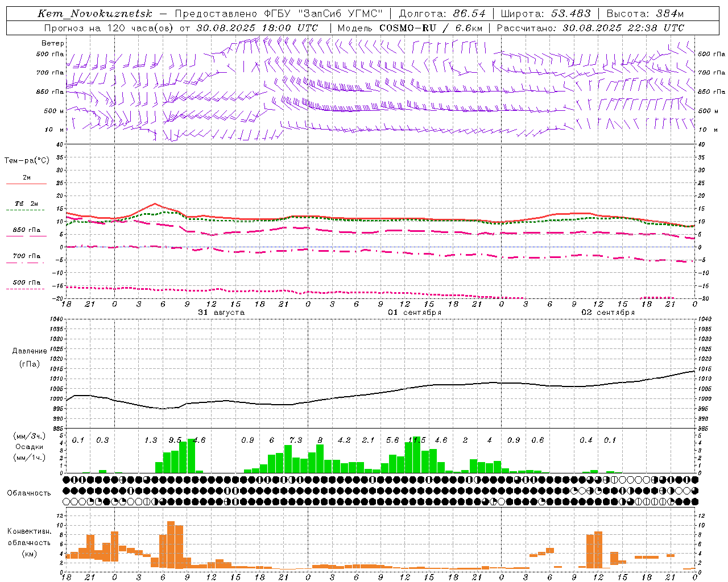This screenshot has height=582, width=728.
Task: Click the precipitation total 4.2
Action: [x=344, y=440]
